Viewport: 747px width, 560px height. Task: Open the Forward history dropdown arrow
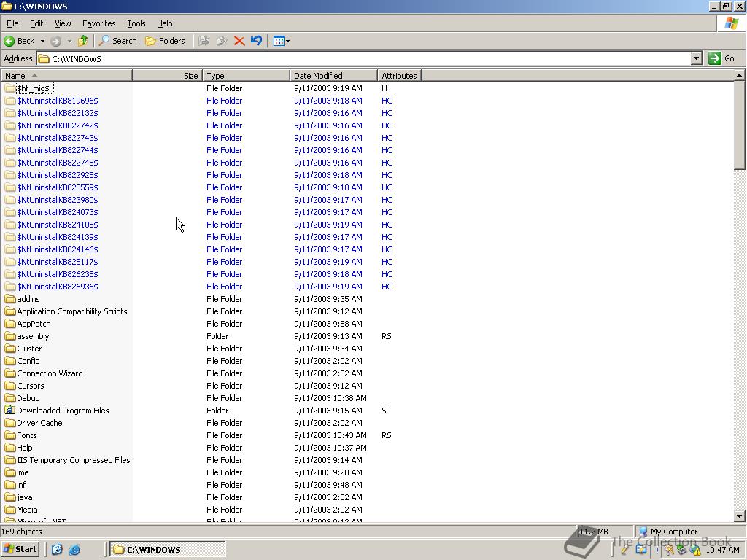pos(69,41)
